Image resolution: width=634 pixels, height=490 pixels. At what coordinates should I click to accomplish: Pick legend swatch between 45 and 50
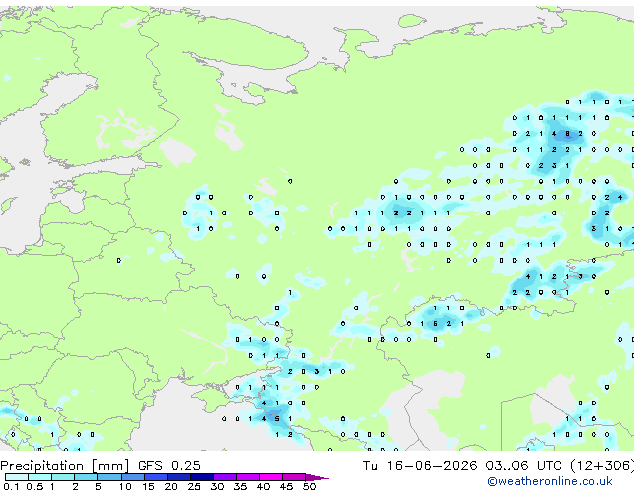pos(294,477)
